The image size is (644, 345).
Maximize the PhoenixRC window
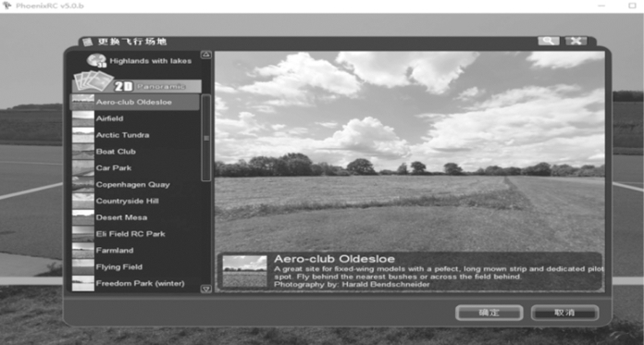click(x=632, y=6)
